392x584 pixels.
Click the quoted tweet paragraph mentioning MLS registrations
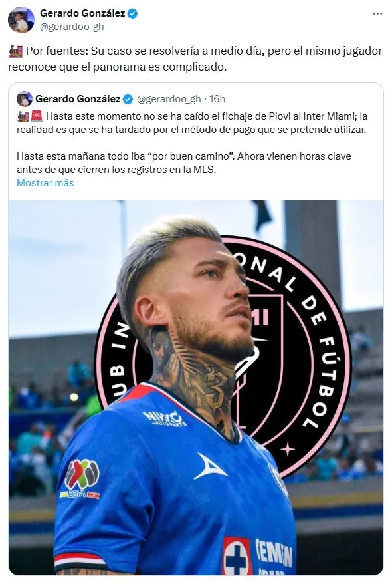tap(184, 163)
